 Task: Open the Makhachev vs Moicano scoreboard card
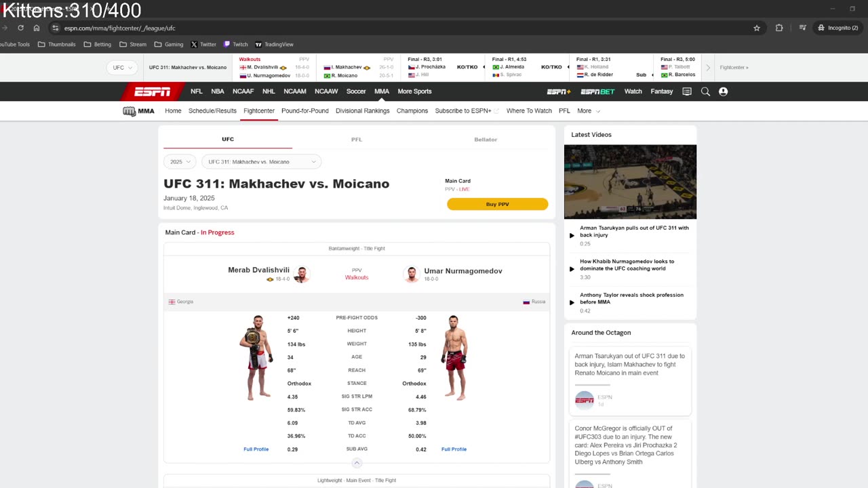click(x=357, y=68)
